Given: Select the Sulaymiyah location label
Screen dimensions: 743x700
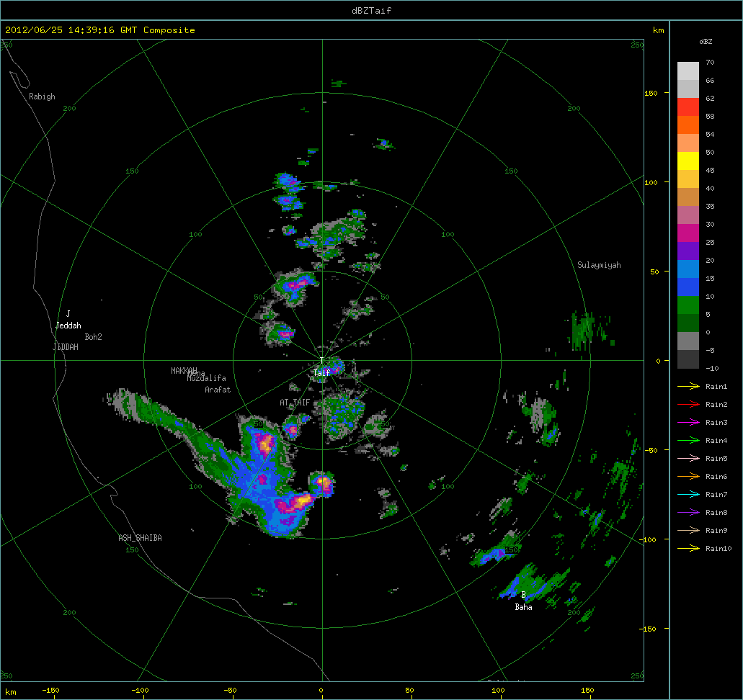Looking at the screenshot, I should click(x=599, y=265).
